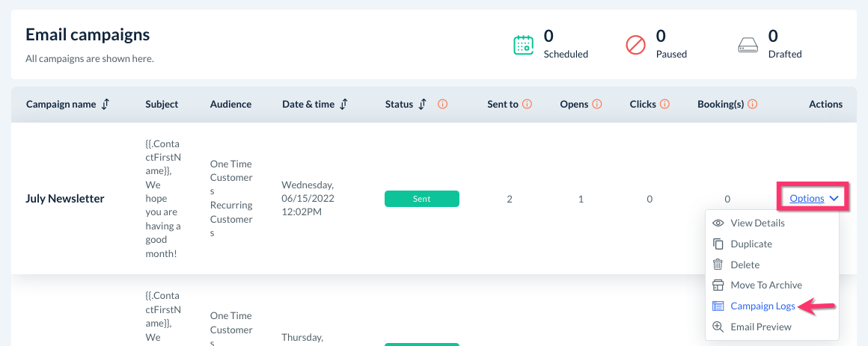Click the Email Preview magnifier icon
Viewport: 868px width, 346px height.
tap(718, 327)
